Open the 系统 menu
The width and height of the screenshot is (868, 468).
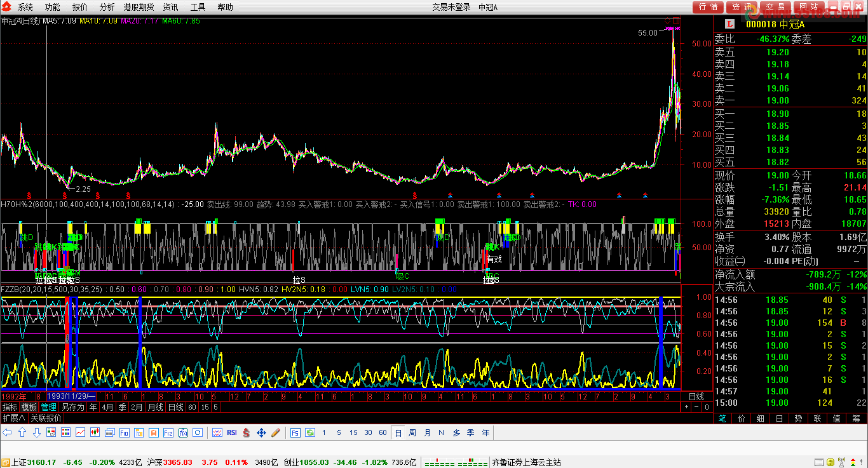click(x=26, y=7)
